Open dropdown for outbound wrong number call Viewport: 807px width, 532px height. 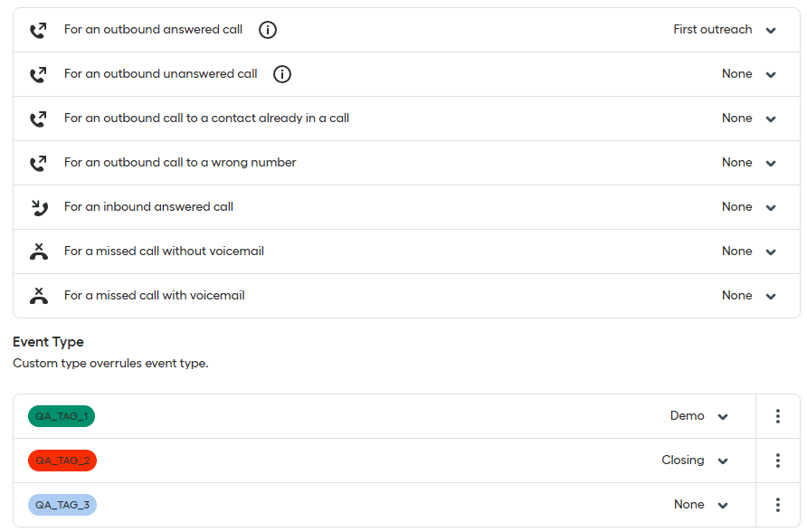771,163
